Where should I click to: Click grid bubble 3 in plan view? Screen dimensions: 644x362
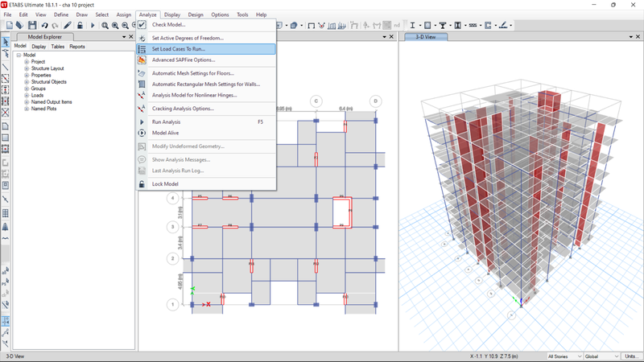click(x=172, y=227)
